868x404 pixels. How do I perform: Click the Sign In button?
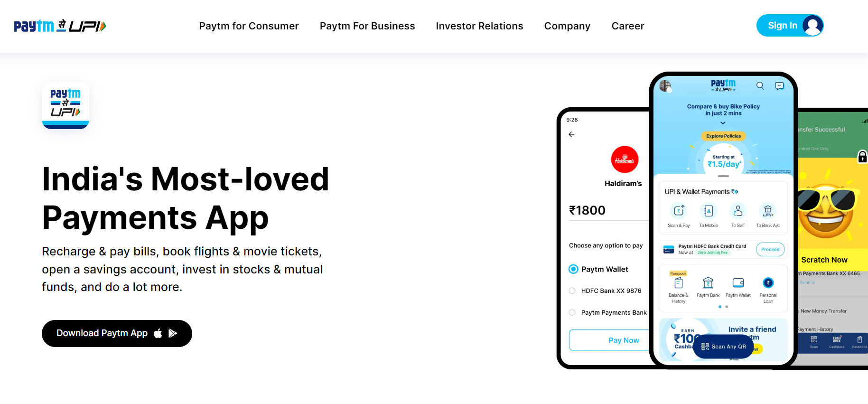tap(790, 25)
